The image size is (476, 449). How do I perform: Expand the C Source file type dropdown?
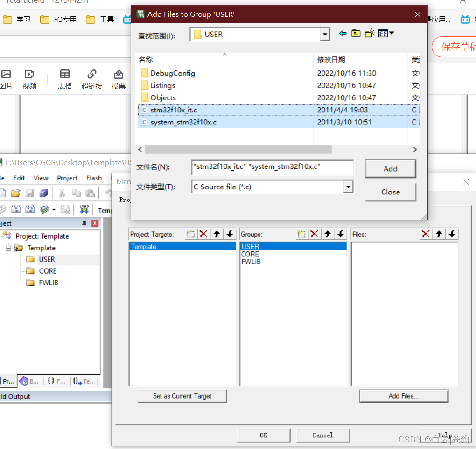tap(349, 187)
